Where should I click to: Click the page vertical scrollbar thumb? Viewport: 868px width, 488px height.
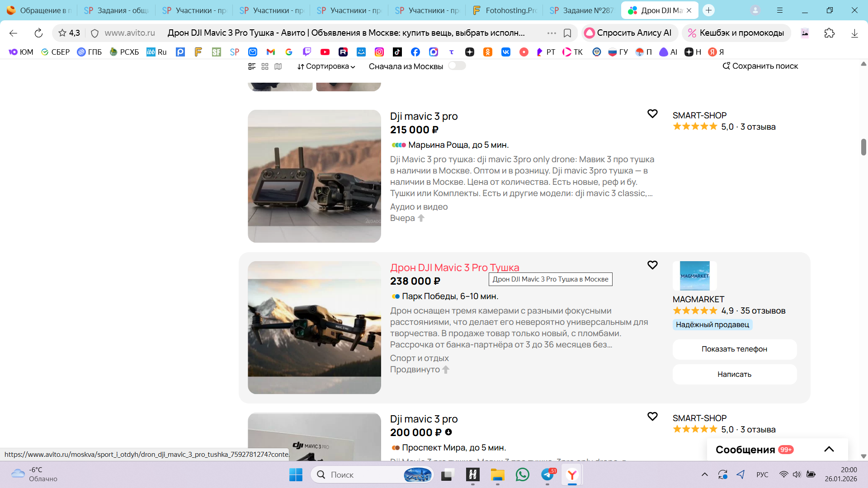pyautogui.click(x=863, y=147)
